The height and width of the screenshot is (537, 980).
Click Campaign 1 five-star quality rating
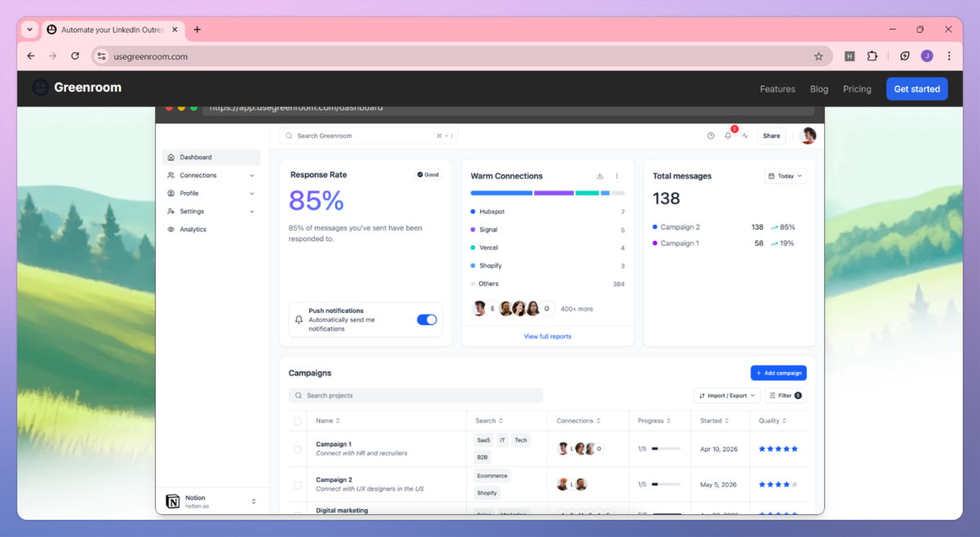[778, 449]
